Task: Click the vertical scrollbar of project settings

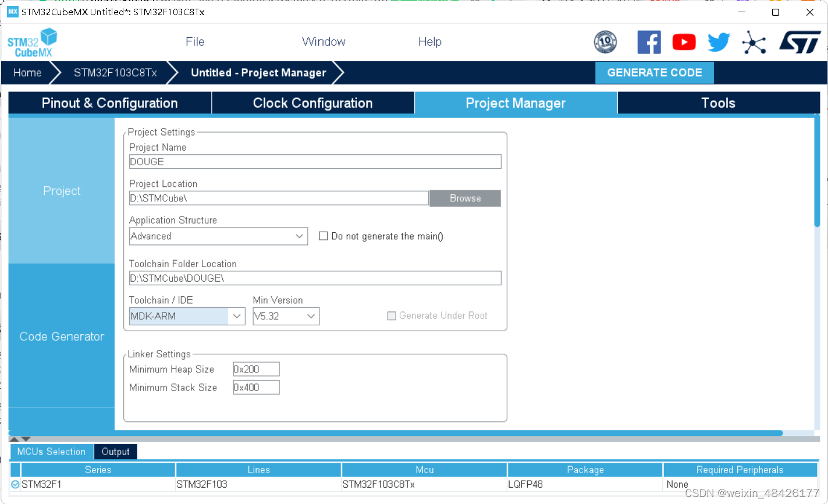Action: pos(817,171)
